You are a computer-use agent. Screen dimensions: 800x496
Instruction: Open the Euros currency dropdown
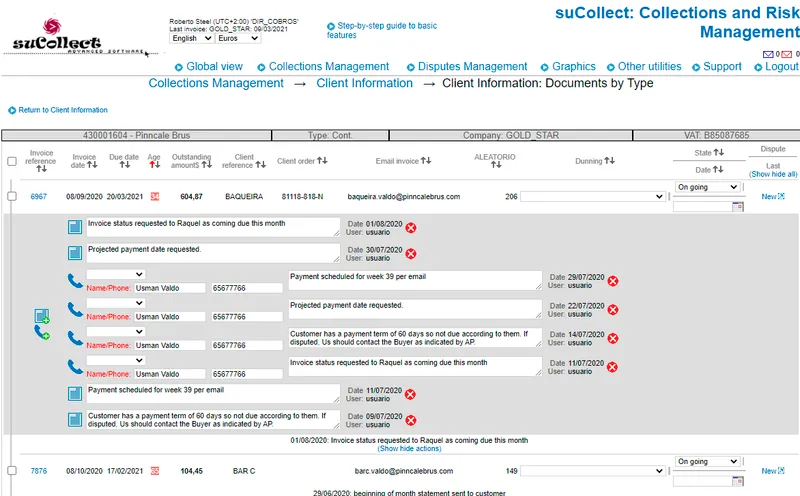click(238, 38)
